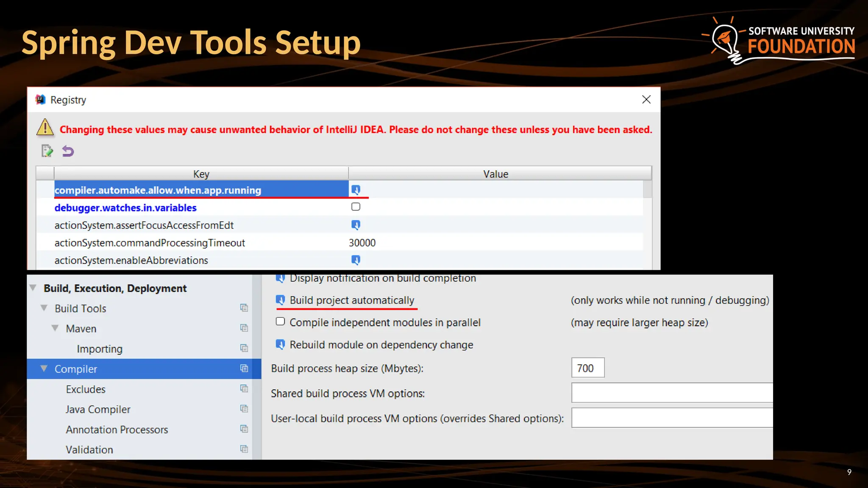
Task: Click the copy icon next to Build Tools
Action: click(x=244, y=308)
